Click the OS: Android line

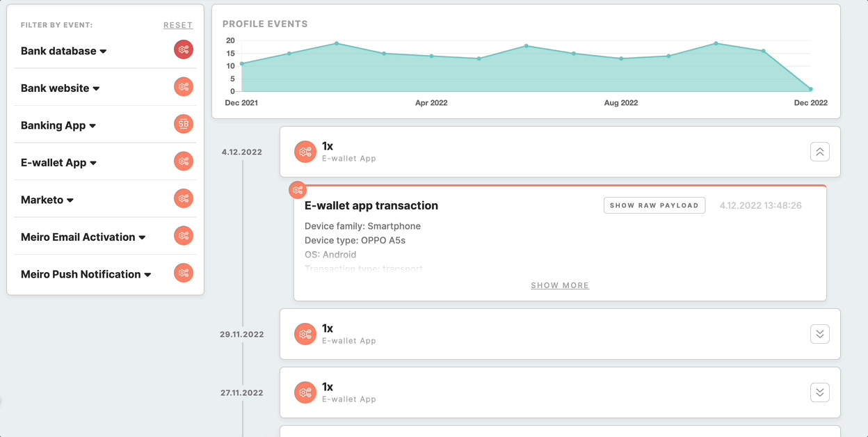[330, 255]
